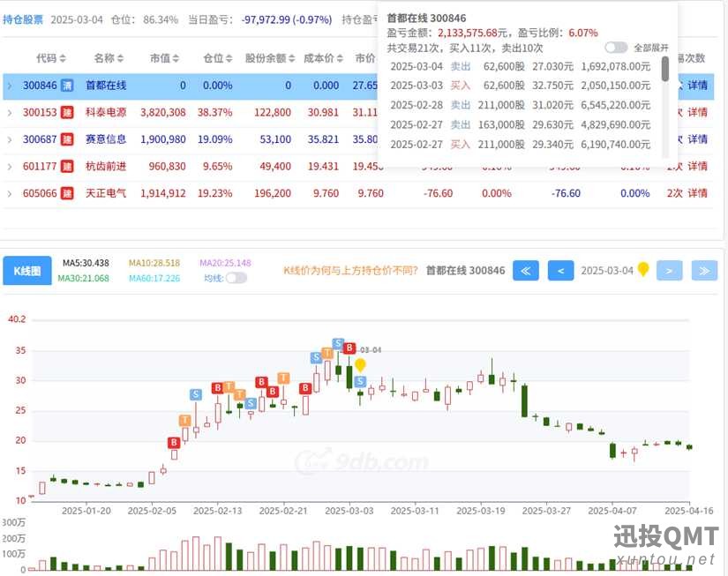The image size is (728, 576).
Task: Click the MA20:25.148 indicator label
Action: [225, 263]
